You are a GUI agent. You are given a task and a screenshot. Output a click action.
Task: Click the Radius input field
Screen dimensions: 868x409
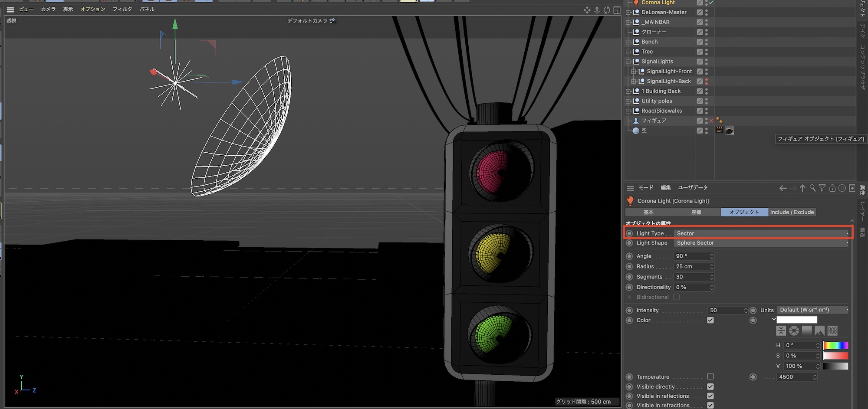pyautogui.click(x=691, y=266)
